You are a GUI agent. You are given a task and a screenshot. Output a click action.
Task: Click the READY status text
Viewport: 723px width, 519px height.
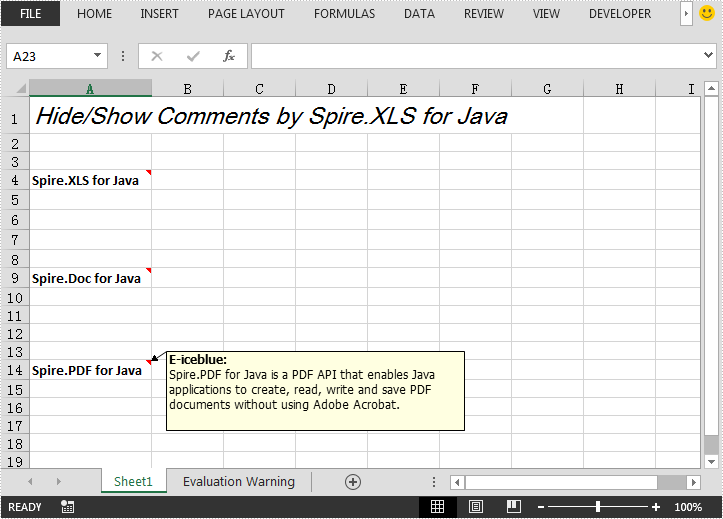coord(25,507)
